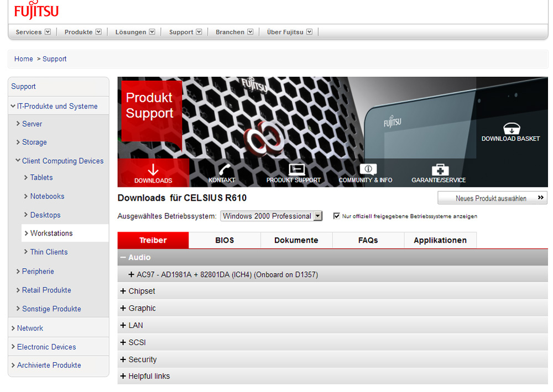Click the Branchen menu arrow icon
The width and height of the screenshot is (553, 392).
250,32
